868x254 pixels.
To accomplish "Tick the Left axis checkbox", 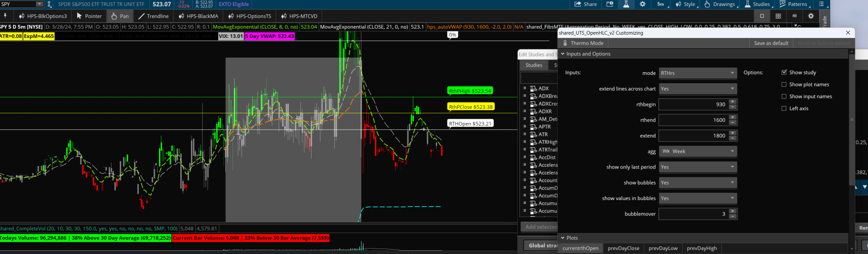I will pyautogui.click(x=784, y=108).
